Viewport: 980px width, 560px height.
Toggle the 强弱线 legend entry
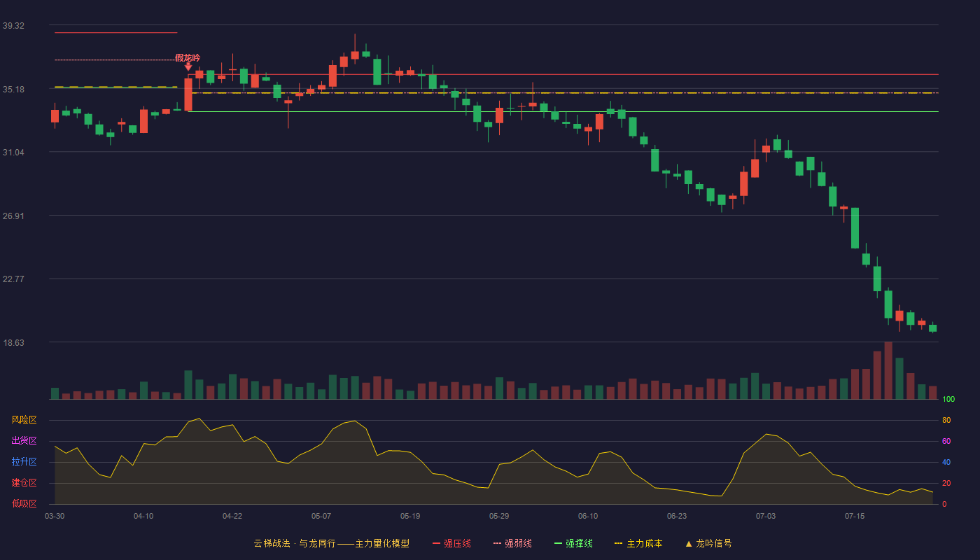(512, 543)
